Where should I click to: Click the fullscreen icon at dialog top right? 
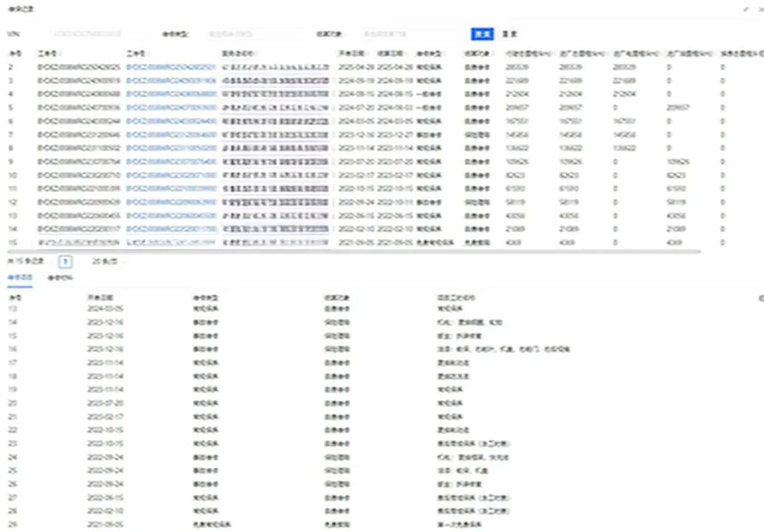click(746, 9)
